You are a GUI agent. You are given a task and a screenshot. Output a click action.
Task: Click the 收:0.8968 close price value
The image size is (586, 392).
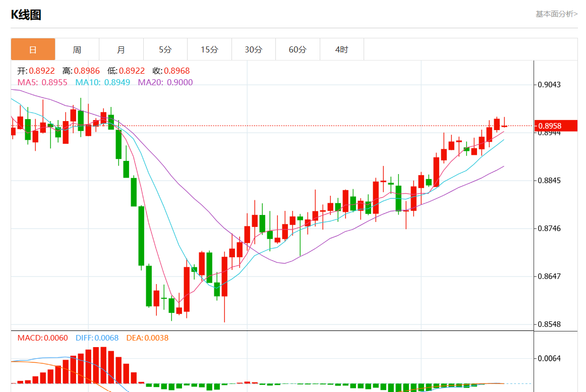click(x=171, y=71)
